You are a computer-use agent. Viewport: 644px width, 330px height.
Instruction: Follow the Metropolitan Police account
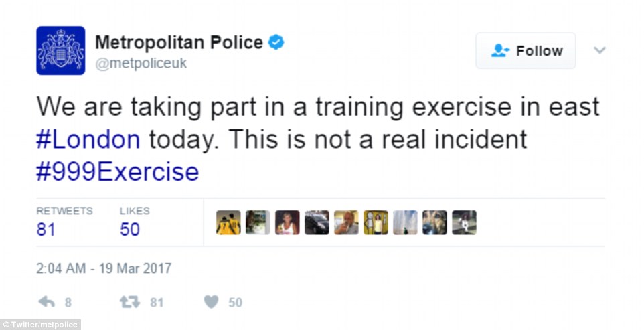click(526, 51)
